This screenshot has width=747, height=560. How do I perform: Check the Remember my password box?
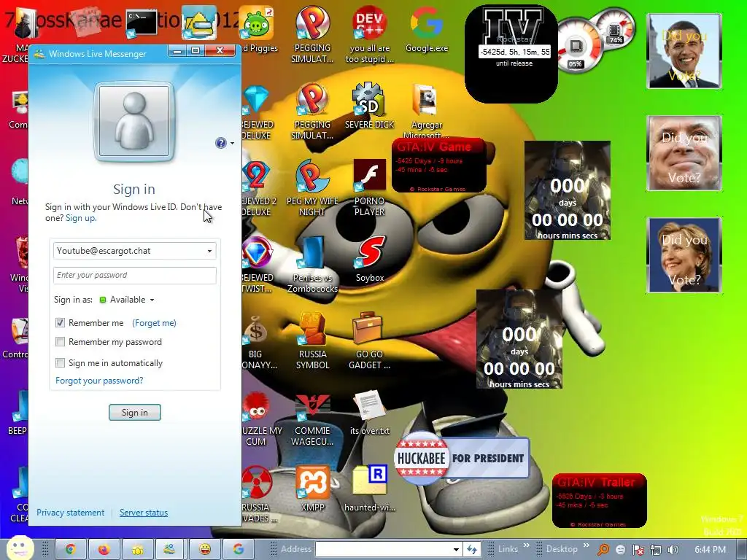pos(60,342)
